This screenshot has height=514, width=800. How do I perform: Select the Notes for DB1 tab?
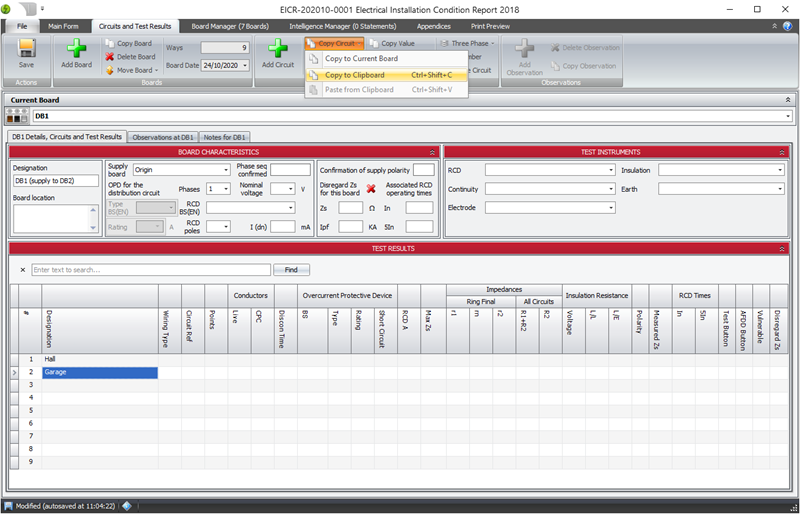point(224,137)
